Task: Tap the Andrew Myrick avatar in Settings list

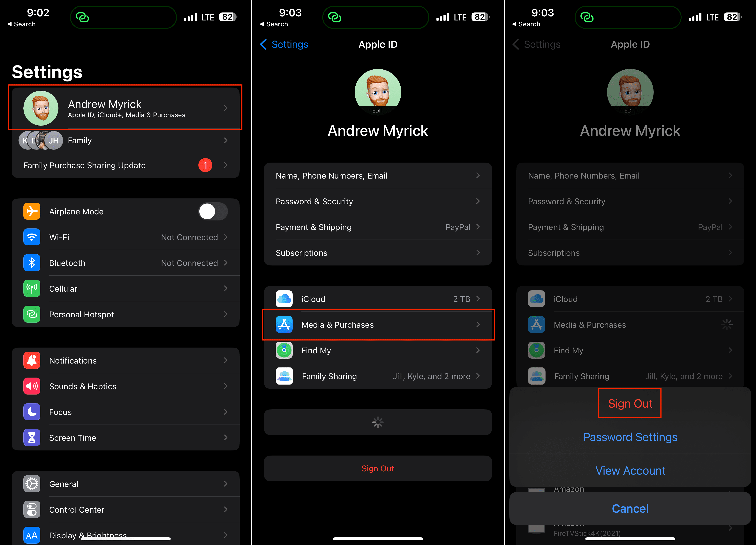Action: (x=41, y=108)
